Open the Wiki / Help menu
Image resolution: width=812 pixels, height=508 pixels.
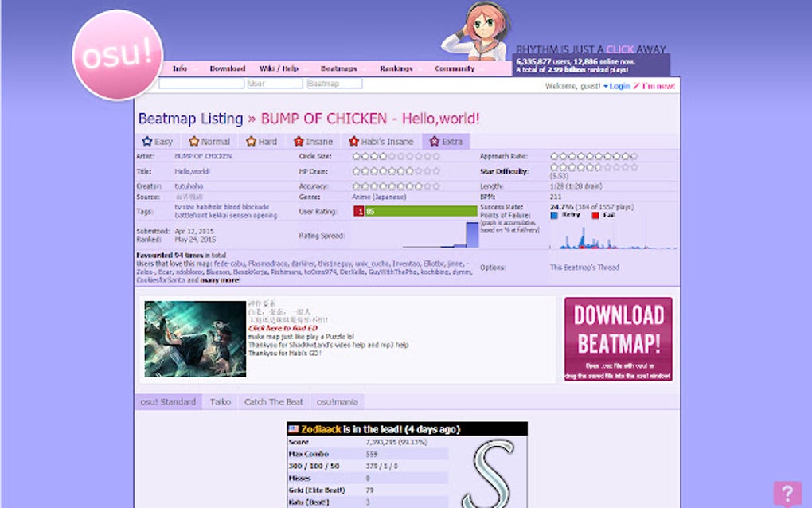(x=279, y=68)
